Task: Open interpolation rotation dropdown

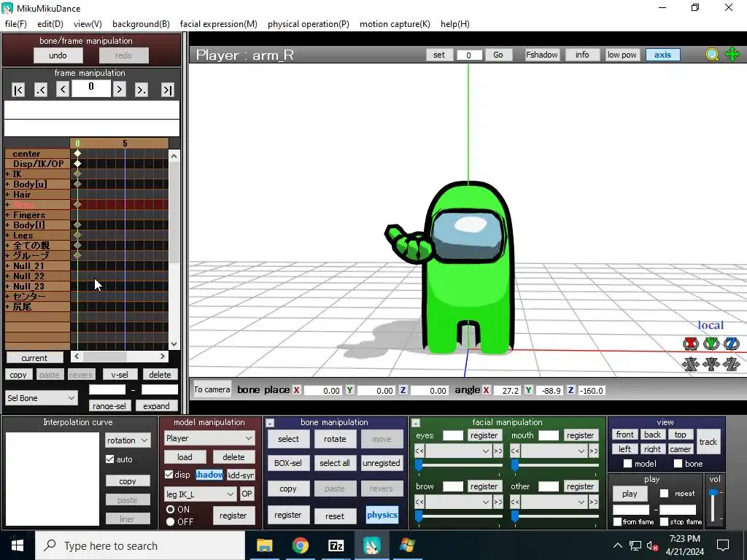Action: tap(128, 440)
